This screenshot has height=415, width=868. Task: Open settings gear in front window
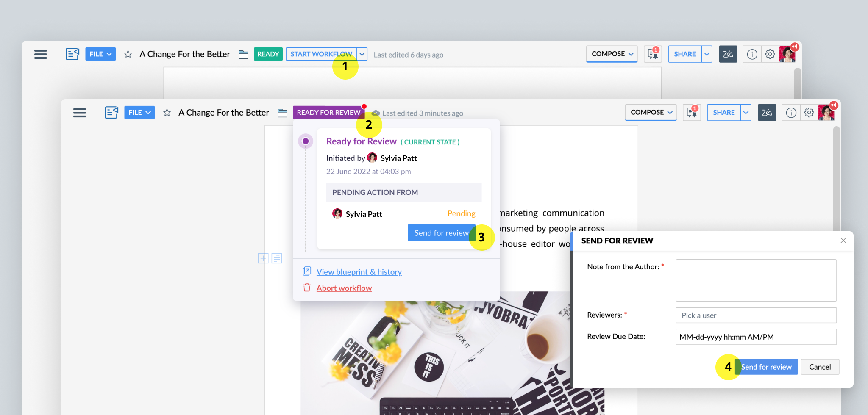click(x=809, y=113)
